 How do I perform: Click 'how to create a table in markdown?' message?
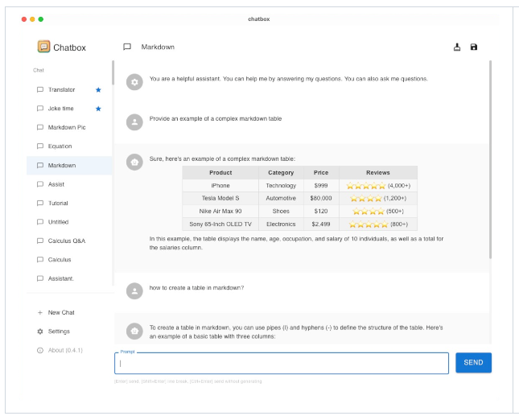tap(196, 288)
